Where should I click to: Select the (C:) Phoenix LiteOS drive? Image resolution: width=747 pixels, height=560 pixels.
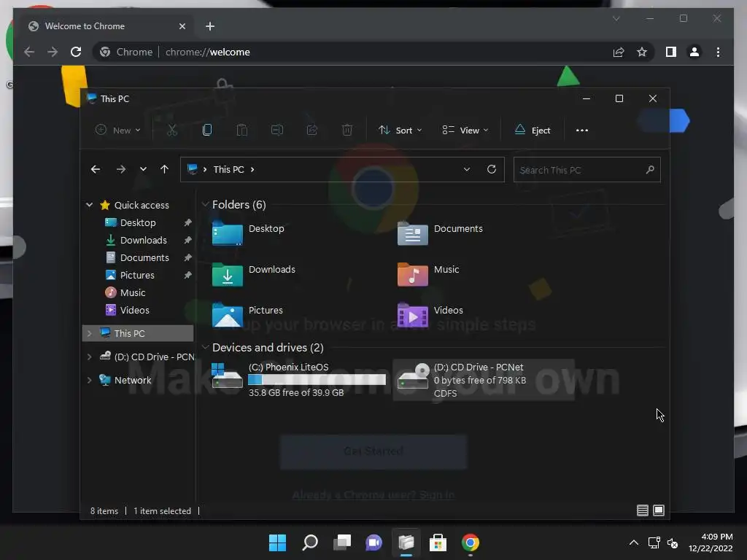pos(298,379)
